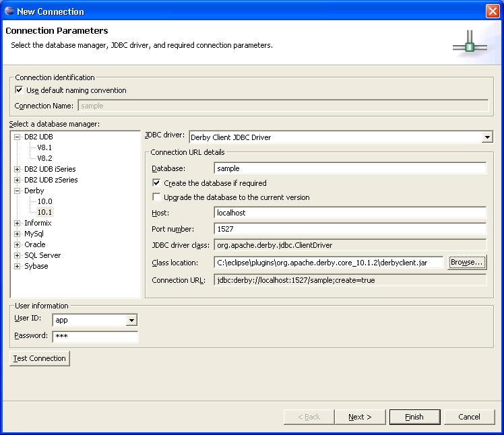The image size is (504, 435).
Task: Collapse the Derby tree node
Action: tap(18, 191)
